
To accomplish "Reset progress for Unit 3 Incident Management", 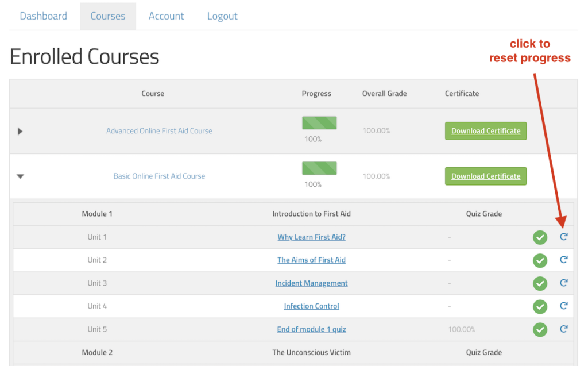I will click(x=563, y=283).
